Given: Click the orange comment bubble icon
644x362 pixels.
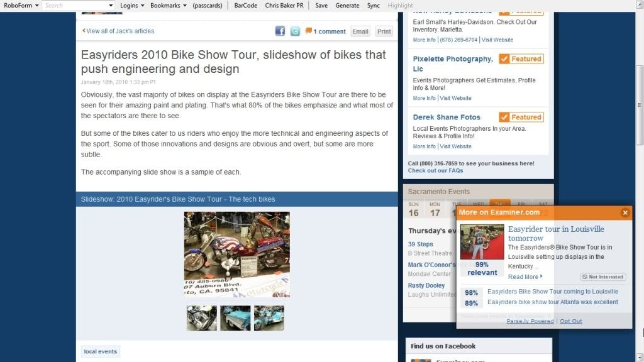Looking at the screenshot, I should coord(309,31).
